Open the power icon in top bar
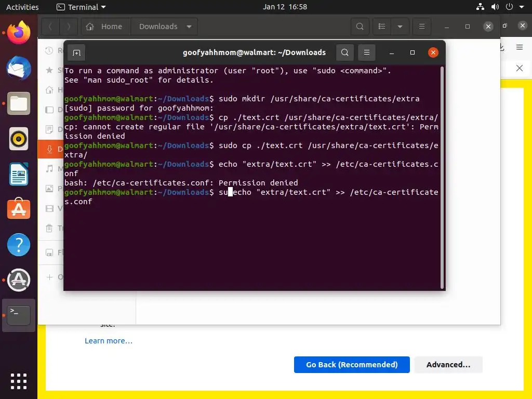 tap(509, 7)
